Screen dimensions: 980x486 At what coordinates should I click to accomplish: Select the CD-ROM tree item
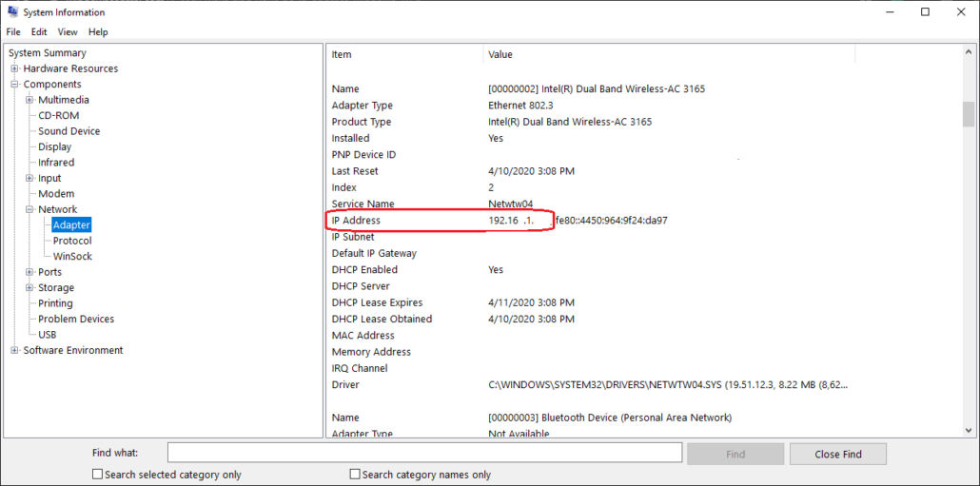point(59,116)
